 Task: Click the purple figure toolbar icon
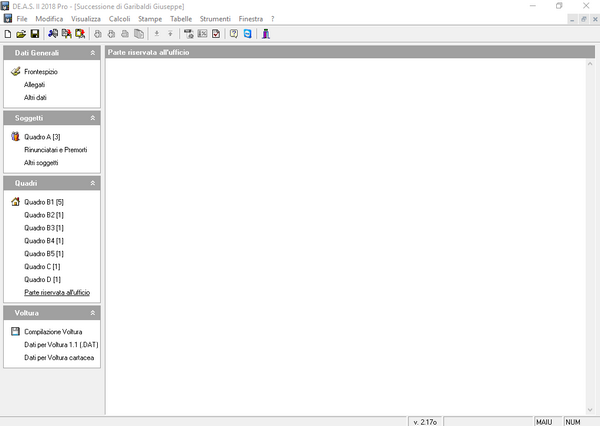pos(266,34)
